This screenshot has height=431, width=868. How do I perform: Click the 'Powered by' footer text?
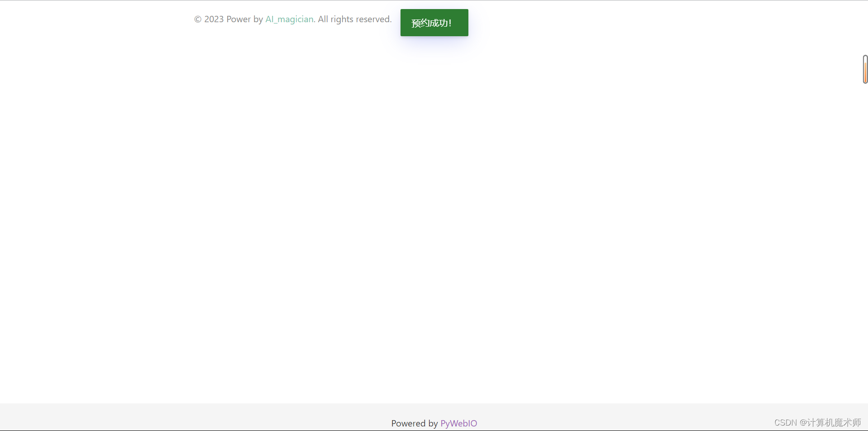pyautogui.click(x=415, y=423)
